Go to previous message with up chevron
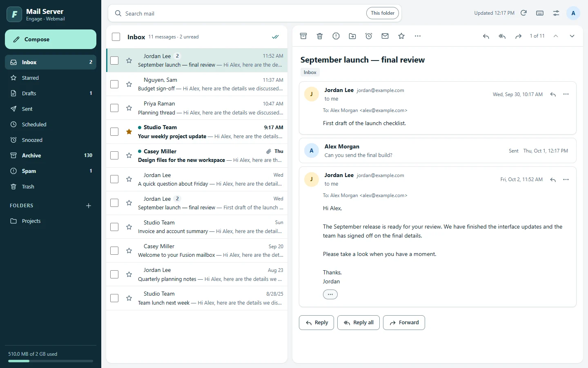 point(556,36)
